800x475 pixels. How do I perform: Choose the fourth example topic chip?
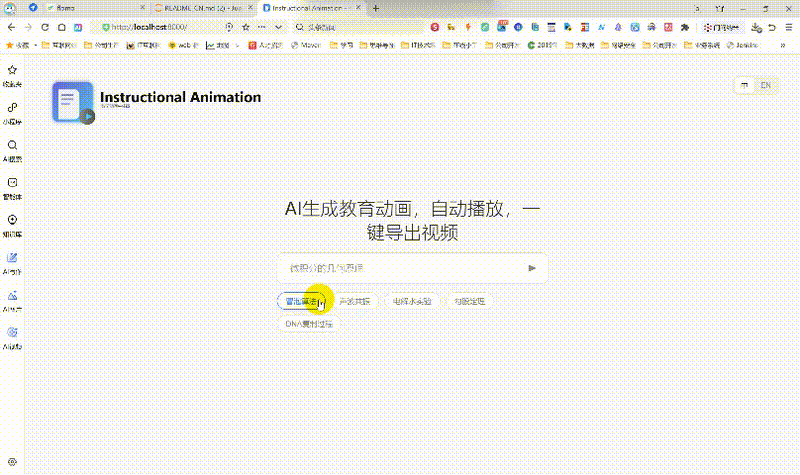[469, 301]
